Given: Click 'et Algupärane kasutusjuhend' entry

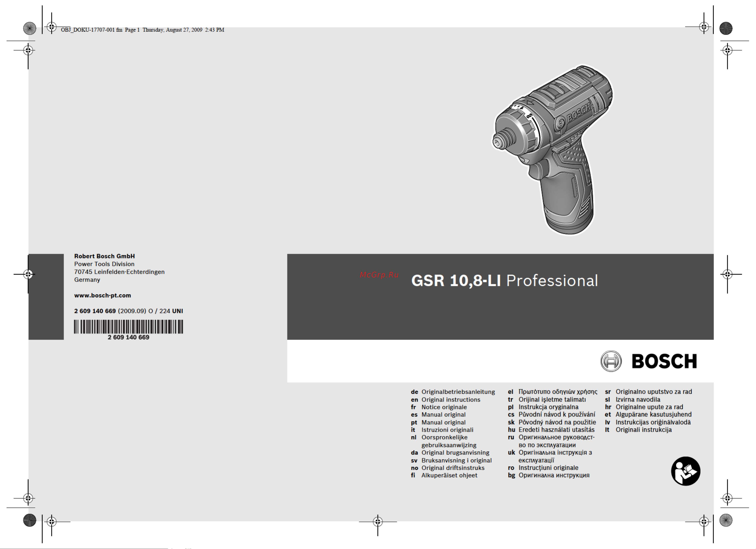Looking at the screenshot, I should pyautogui.click(x=648, y=415).
